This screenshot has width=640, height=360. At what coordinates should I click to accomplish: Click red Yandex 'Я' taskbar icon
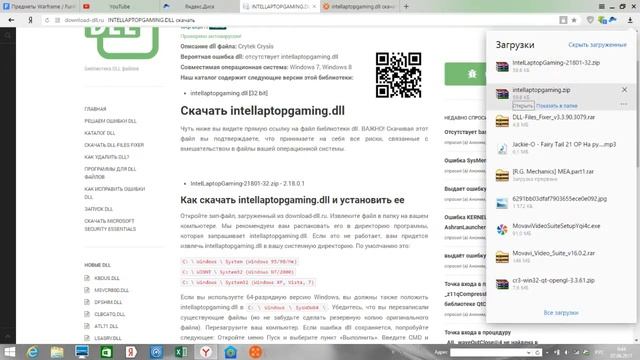[x=131, y=352]
